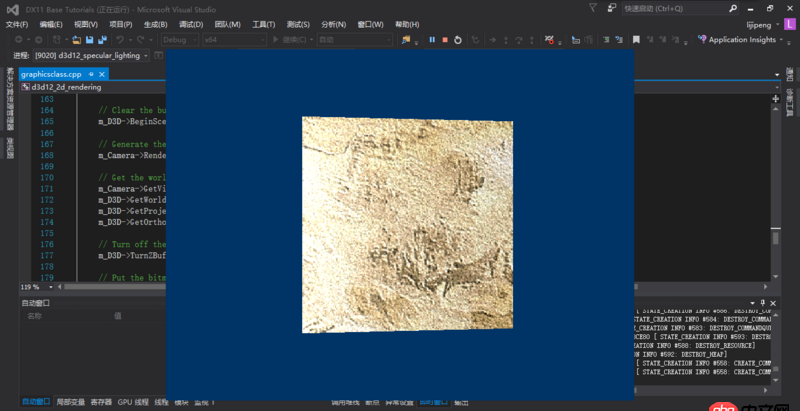Click the find in files folder icon
Image resolution: width=800 pixels, height=411 pixels.
click(406, 40)
